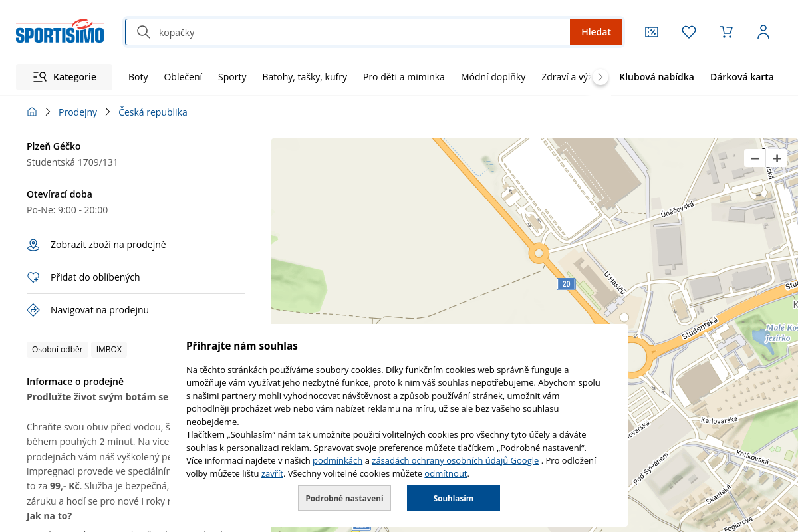Open the discounts percent icon in header
This screenshot has height=532, width=798.
point(652,32)
